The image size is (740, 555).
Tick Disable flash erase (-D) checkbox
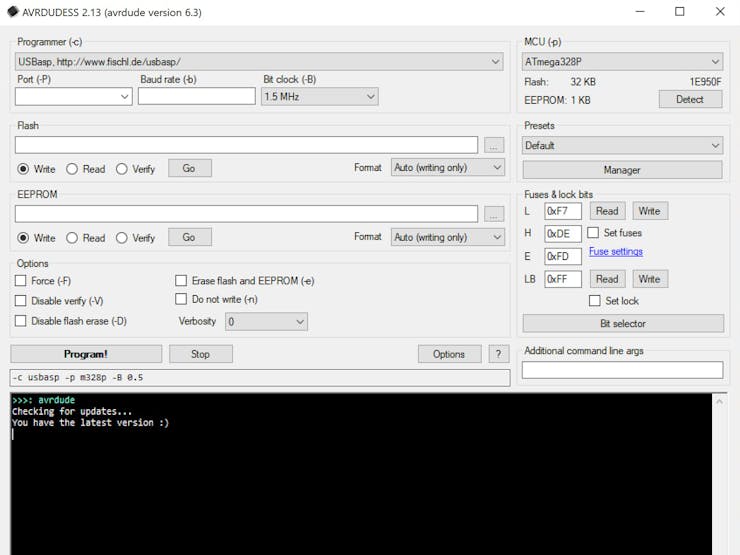(21, 321)
